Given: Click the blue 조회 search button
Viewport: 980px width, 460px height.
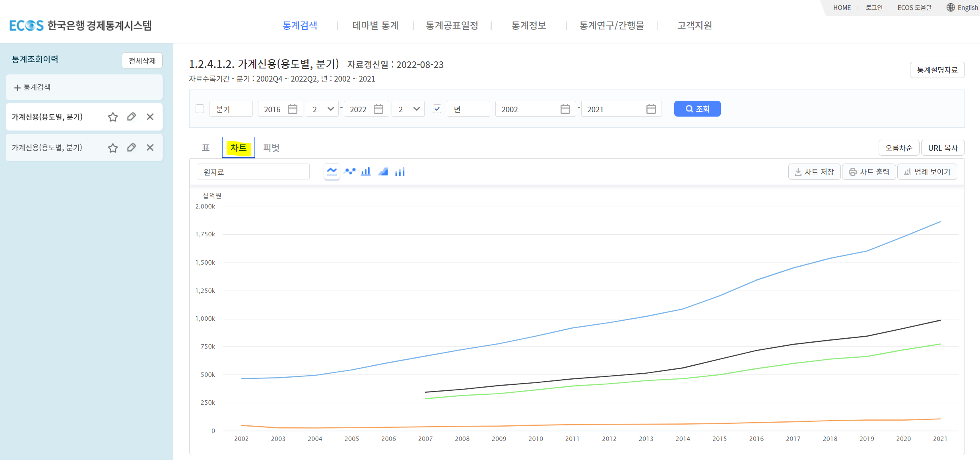Looking at the screenshot, I should coord(697,109).
